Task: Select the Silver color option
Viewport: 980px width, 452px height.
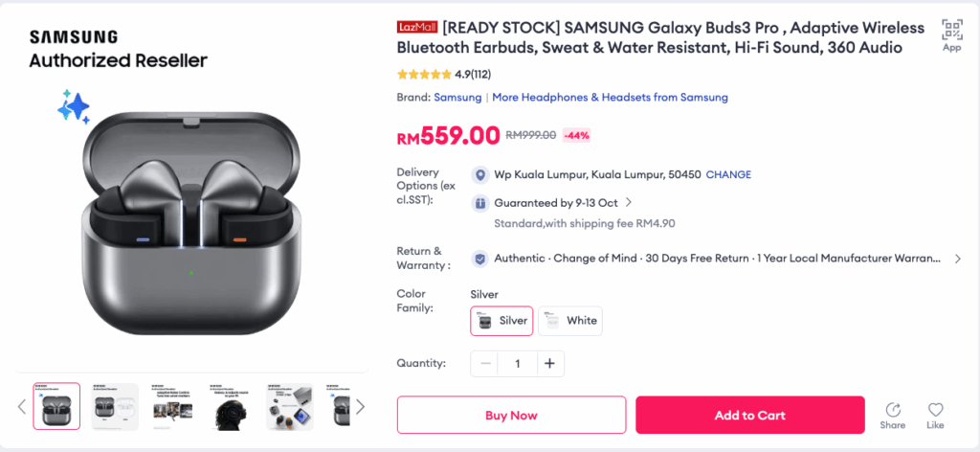Action: pyautogui.click(x=501, y=321)
